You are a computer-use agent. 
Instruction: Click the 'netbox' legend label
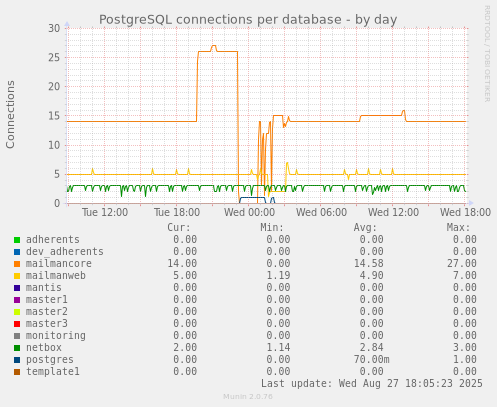point(44,347)
